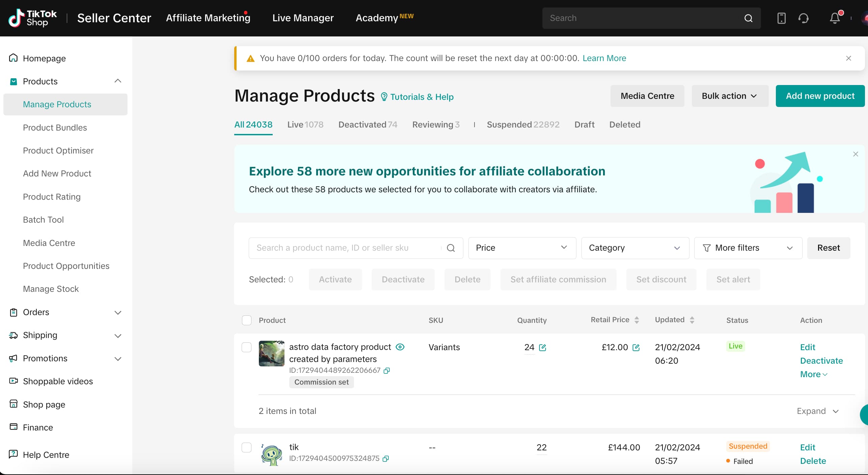Viewport: 868px width, 475px height.
Task: Sort by Retail Price arrows
Action: 637,320
